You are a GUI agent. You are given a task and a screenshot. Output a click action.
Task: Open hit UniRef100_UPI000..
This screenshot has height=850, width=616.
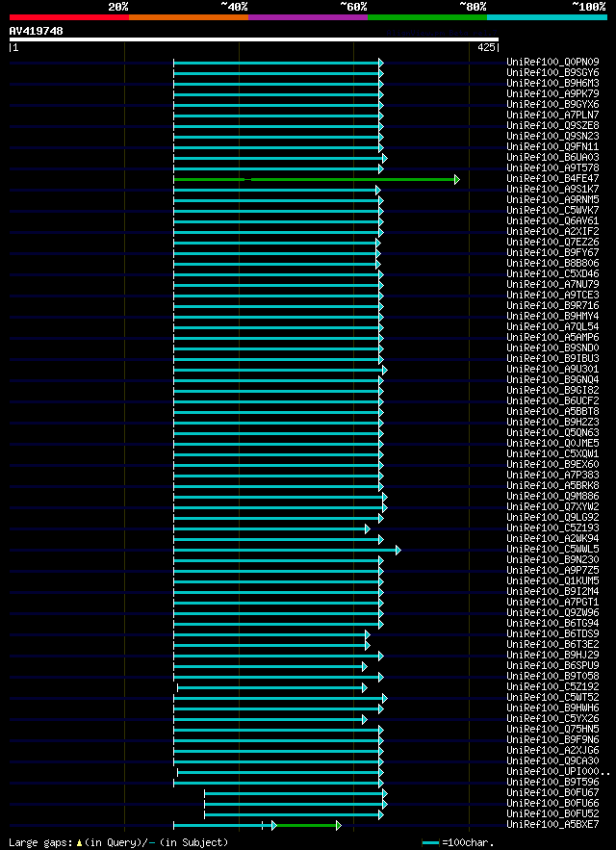click(x=558, y=772)
